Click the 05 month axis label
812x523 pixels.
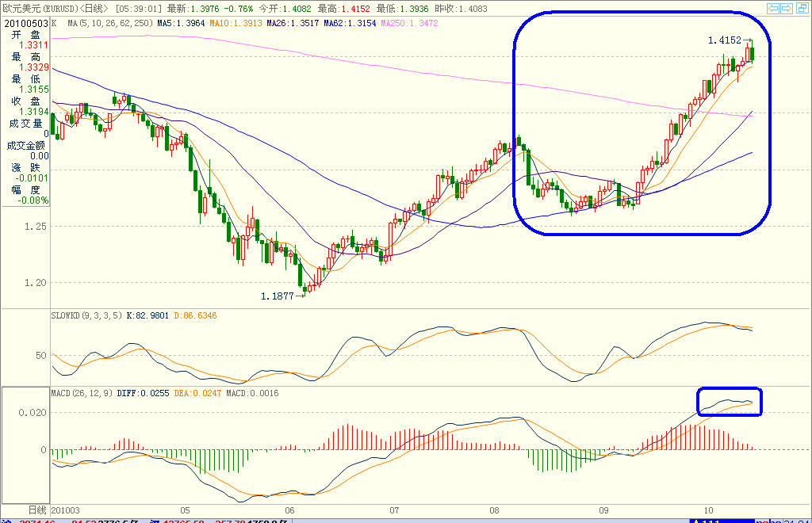coord(185,510)
